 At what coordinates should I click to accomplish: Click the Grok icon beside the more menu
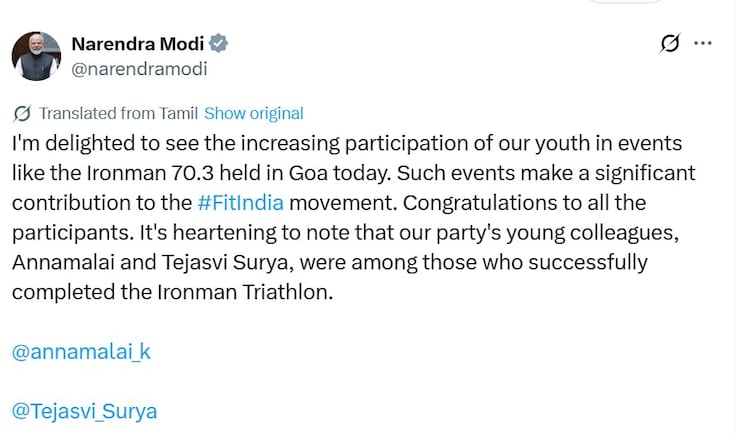pos(670,44)
